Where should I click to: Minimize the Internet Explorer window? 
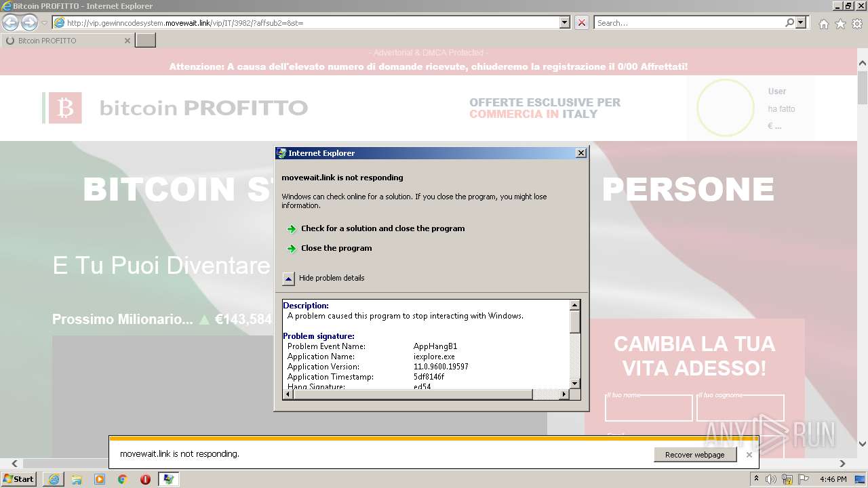tap(838, 6)
